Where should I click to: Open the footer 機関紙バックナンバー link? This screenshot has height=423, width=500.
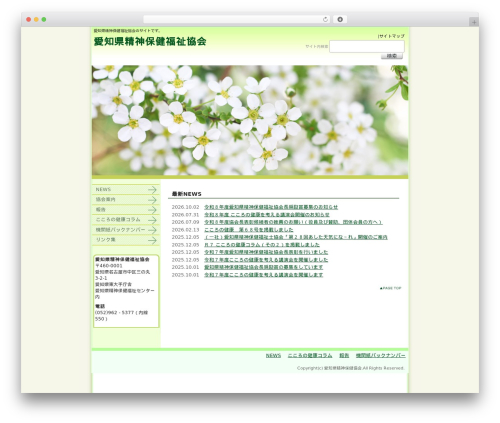[x=381, y=356]
